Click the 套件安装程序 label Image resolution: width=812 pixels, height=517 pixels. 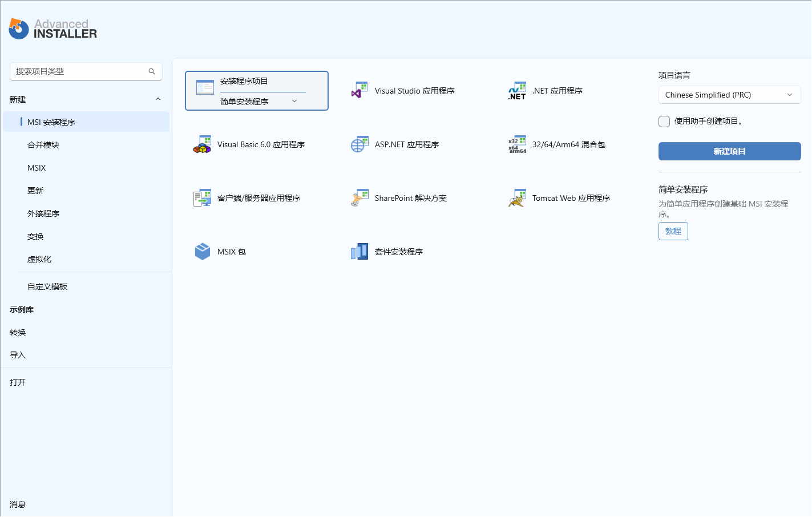click(x=399, y=252)
